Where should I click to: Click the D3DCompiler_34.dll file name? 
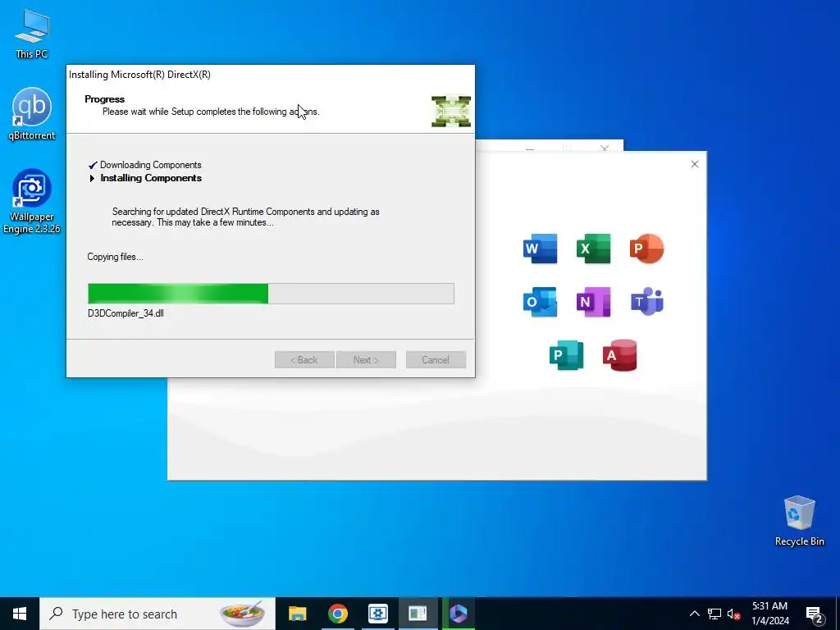[x=126, y=313]
